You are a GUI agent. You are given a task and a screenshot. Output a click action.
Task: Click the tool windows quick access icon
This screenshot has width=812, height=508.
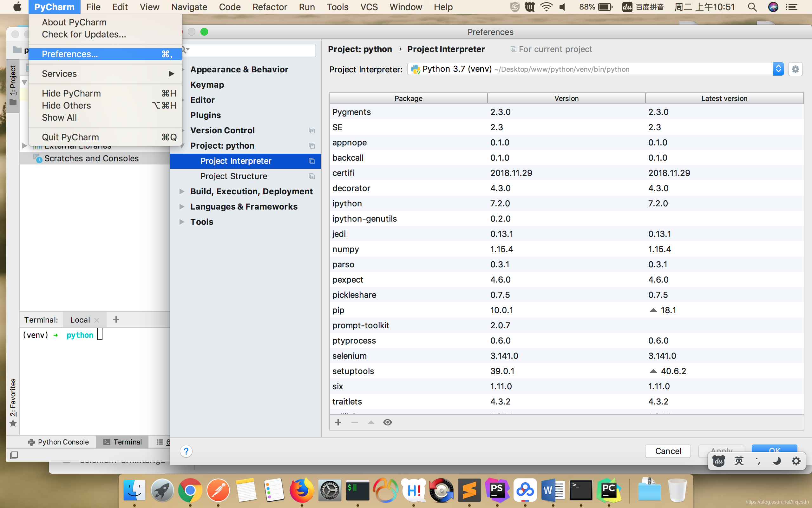(x=14, y=455)
